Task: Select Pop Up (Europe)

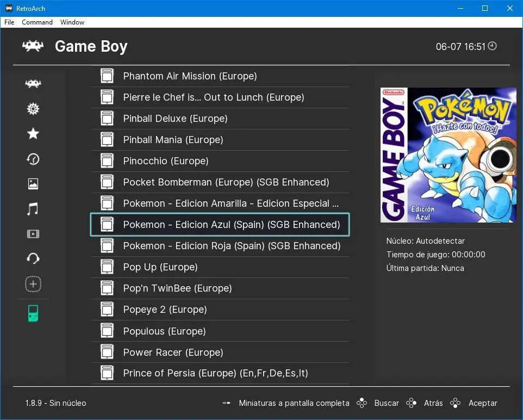Action: pos(220,267)
